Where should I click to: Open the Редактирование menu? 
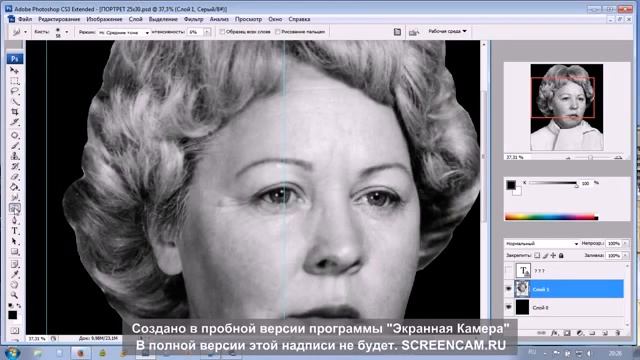point(59,19)
